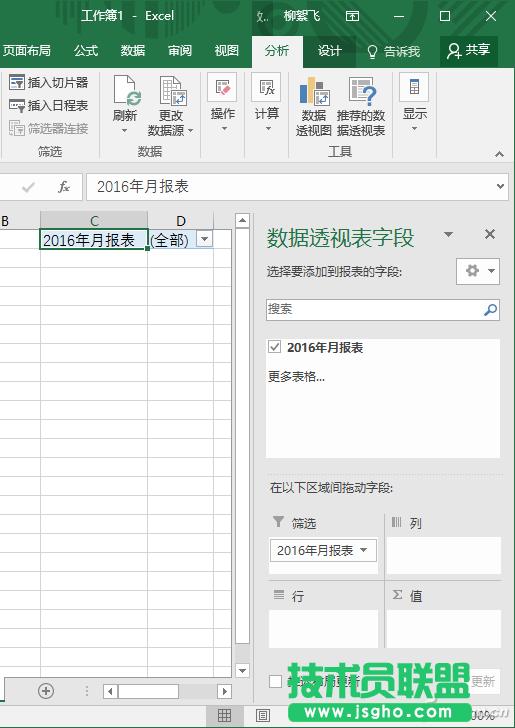Open the Show (显示) group icon
Screen dimensions: 515x728
414,87
